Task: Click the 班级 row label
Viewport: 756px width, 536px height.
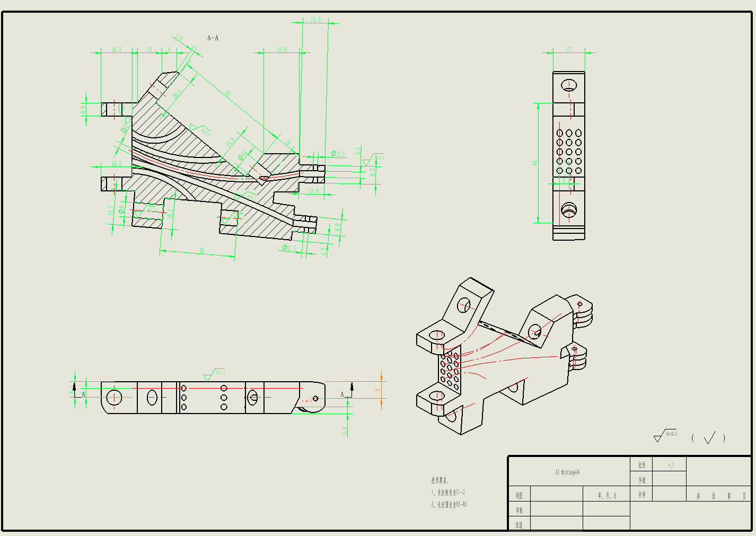Action: 519,525
